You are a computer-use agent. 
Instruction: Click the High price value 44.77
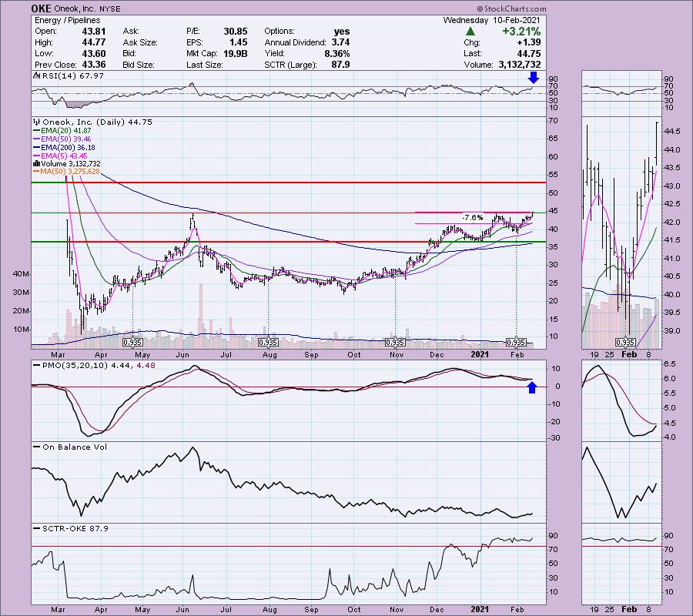tap(93, 42)
